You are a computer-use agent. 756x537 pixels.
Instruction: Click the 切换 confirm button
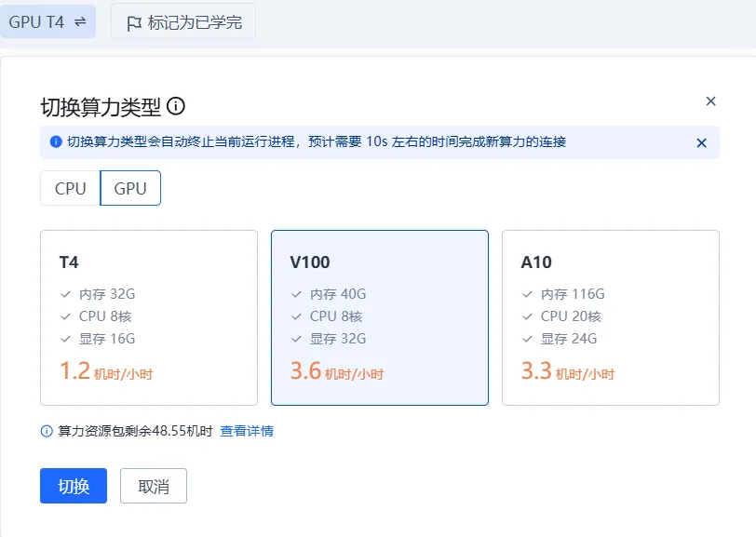pyautogui.click(x=74, y=486)
